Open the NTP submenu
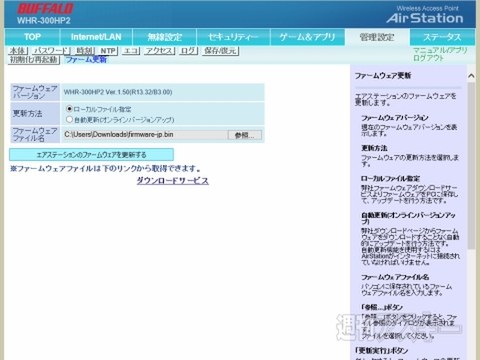This screenshot has width=480, height=360. tap(108, 51)
